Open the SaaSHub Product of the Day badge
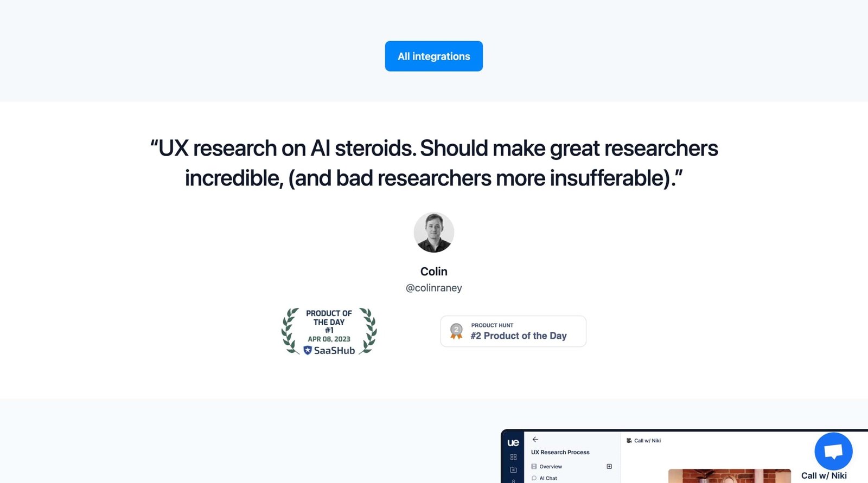The width and height of the screenshot is (868, 483). pyautogui.click(x=329, y=331)
